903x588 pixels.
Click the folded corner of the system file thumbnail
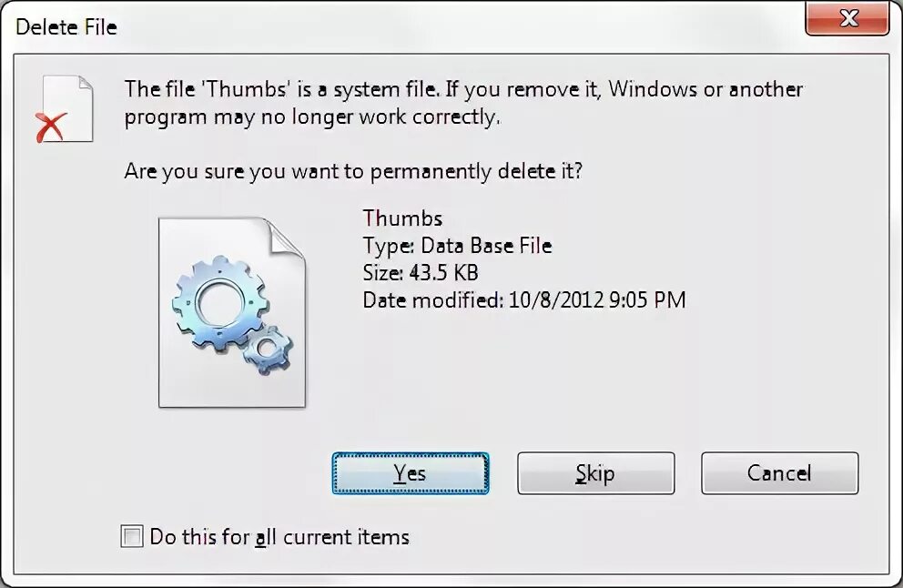286,237
